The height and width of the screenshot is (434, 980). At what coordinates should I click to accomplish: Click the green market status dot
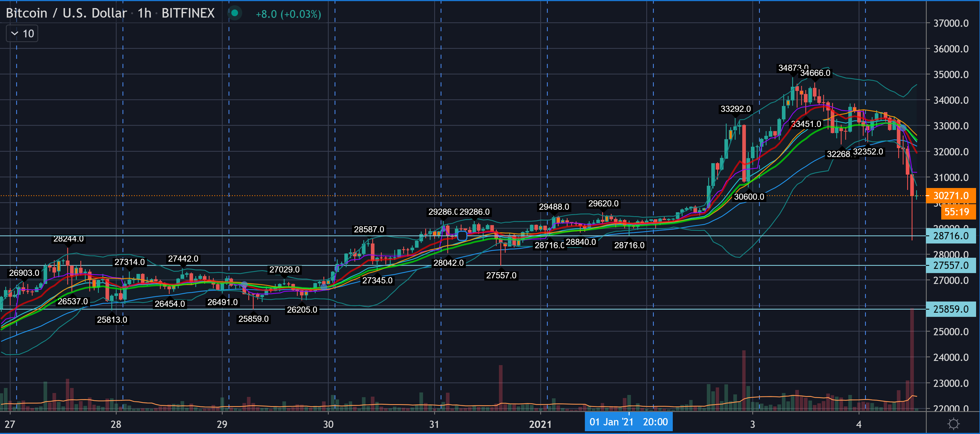tap(235, 13)
